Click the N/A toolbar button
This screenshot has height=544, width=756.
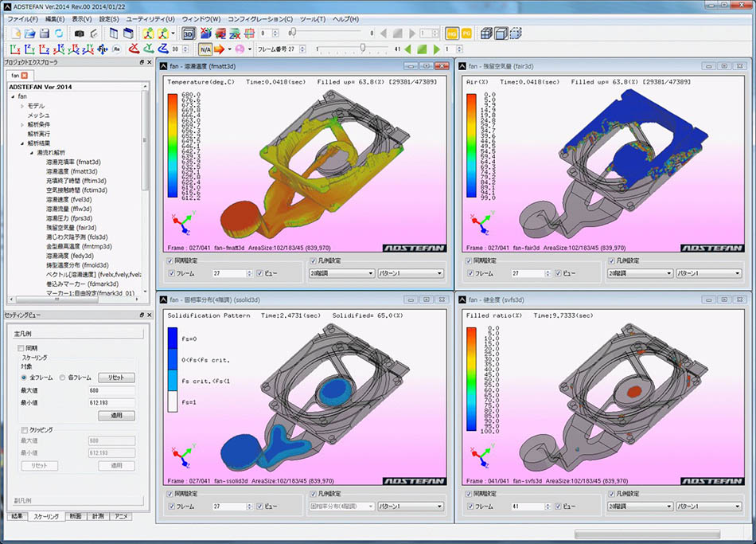pos(205,49)
